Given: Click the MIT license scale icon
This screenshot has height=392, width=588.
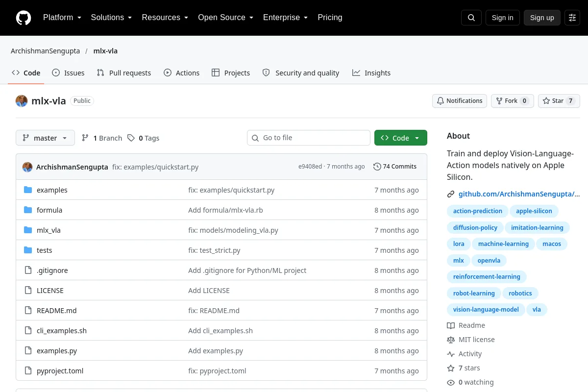Looking at the screenshot, I should point(451,340).
